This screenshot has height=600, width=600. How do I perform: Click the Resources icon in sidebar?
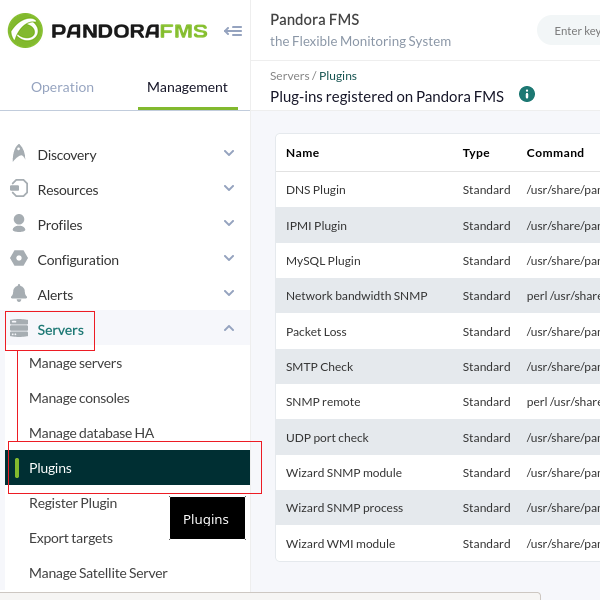(x=18, y=189)
